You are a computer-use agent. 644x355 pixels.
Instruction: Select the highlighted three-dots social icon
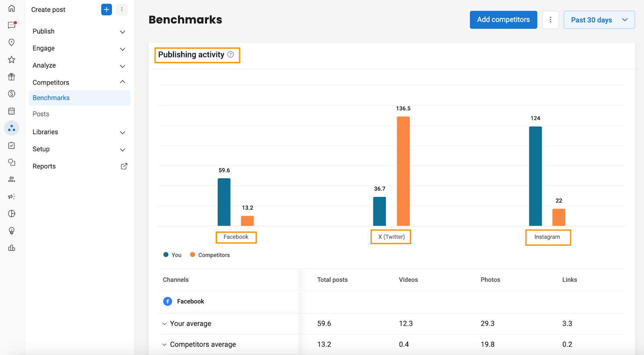tap(12, 128)
